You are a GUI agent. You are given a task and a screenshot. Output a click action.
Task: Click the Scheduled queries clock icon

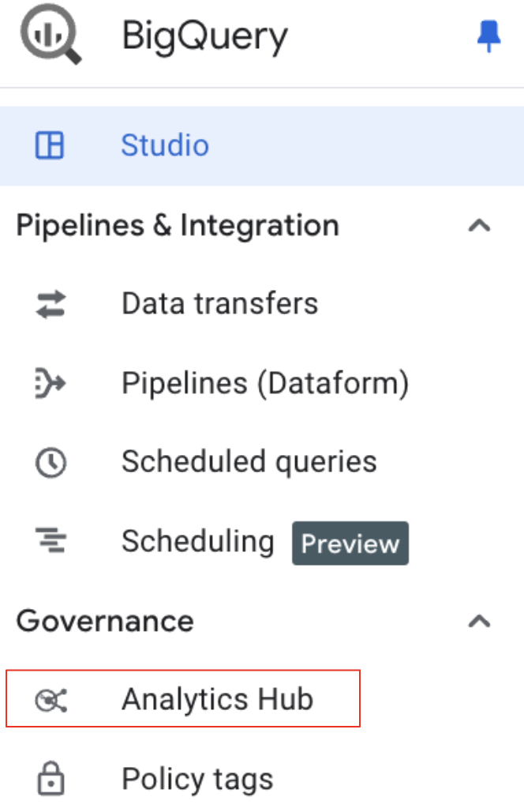51,462
